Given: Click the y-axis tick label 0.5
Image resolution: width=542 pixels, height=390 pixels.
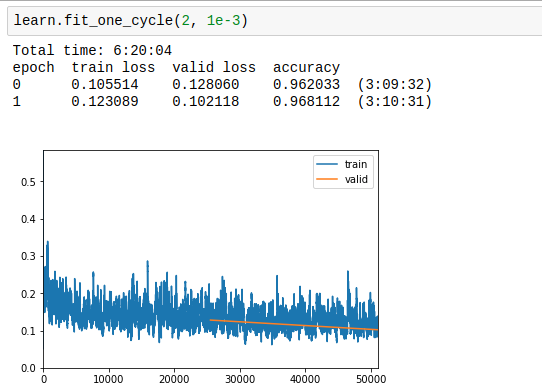Looking at the screenshot, I should [28, 182].
